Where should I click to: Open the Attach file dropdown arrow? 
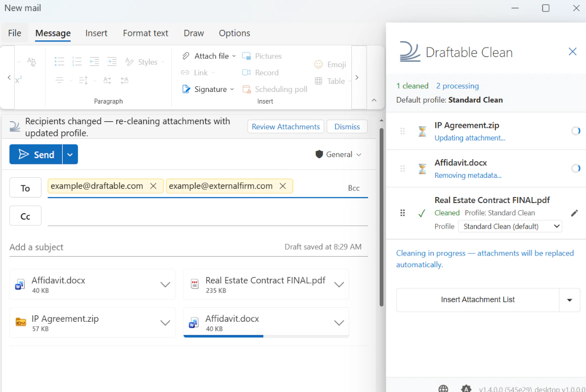pyautogui.click(x=234, y=56)
